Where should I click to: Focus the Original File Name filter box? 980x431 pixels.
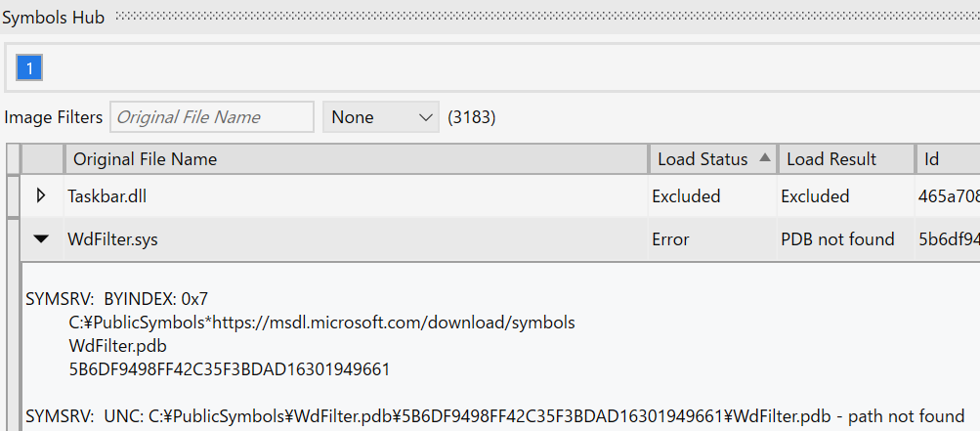(x=212, y=117)
